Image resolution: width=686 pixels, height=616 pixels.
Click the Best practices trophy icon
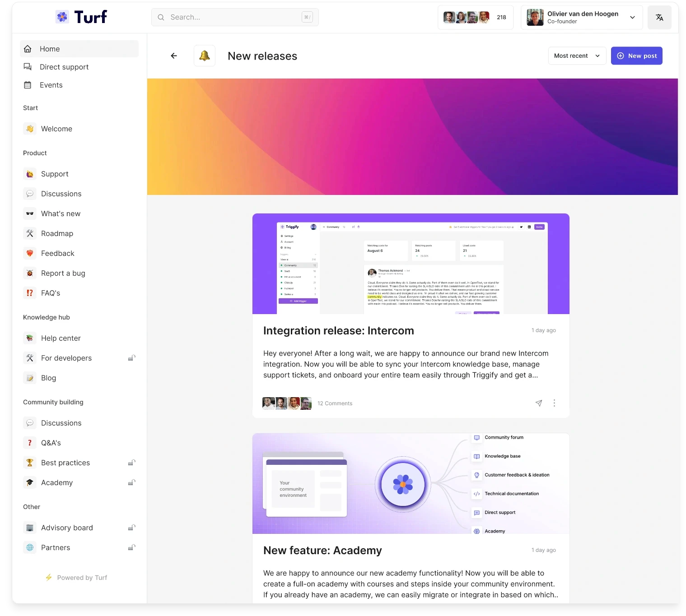coord(30,463)
